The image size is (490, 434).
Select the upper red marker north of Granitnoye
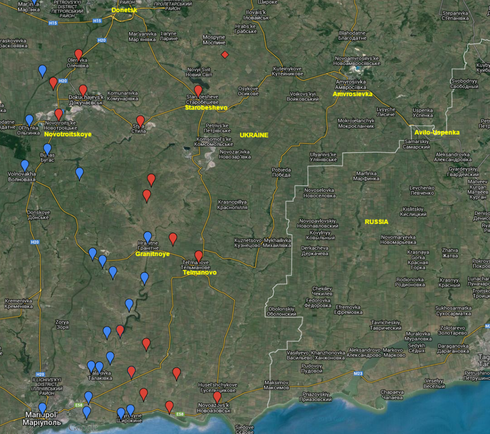(x=151, y=180)
